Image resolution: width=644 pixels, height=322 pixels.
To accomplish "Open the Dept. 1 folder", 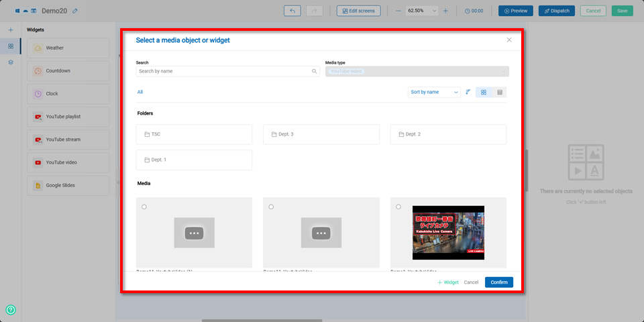I will [x=194, y=160].
